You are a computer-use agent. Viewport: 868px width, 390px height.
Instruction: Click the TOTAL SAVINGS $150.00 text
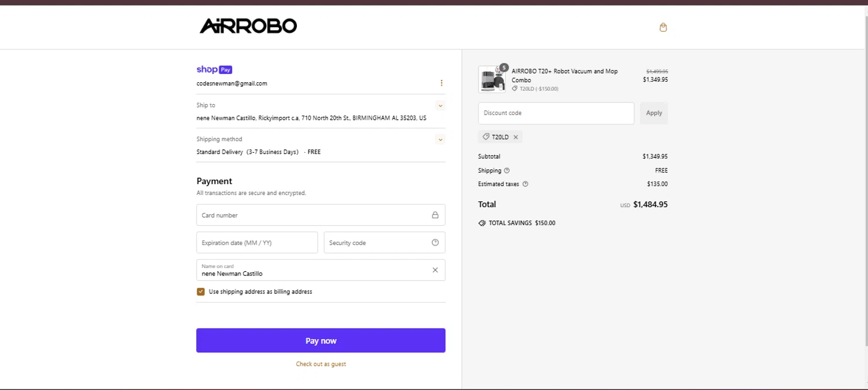click(522, 223)
